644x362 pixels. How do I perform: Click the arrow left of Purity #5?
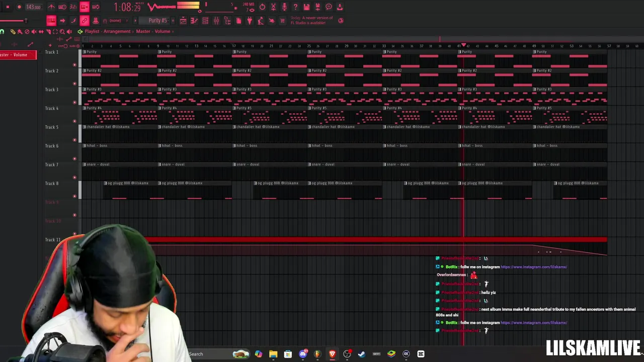pos(135,21)
